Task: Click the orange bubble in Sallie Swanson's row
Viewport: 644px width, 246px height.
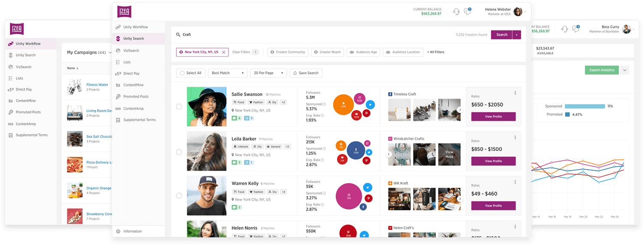Action: pyautogui.click(x=343, y=105)
